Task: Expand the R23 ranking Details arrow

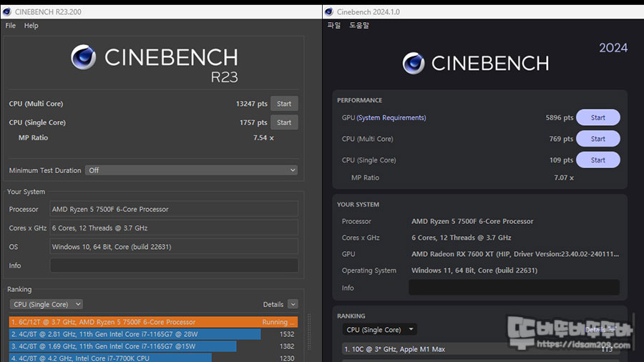Action: (x=293, y=304)
